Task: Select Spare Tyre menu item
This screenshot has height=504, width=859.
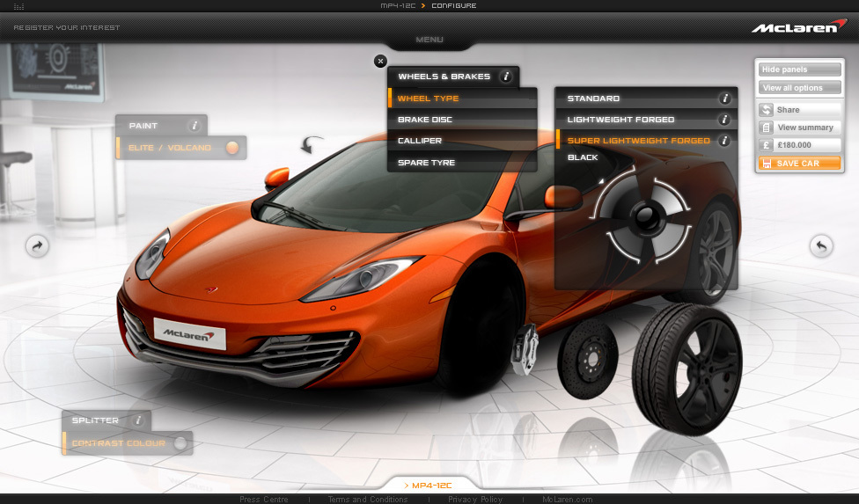Action: [x=462, y=163]
